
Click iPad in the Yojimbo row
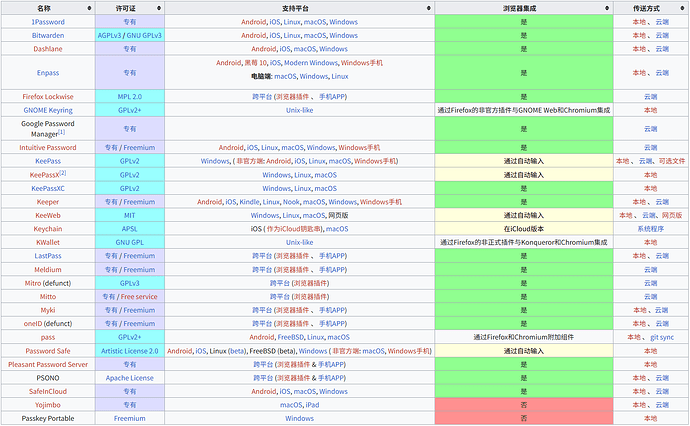pyautogui.click(x=312, y=405)
